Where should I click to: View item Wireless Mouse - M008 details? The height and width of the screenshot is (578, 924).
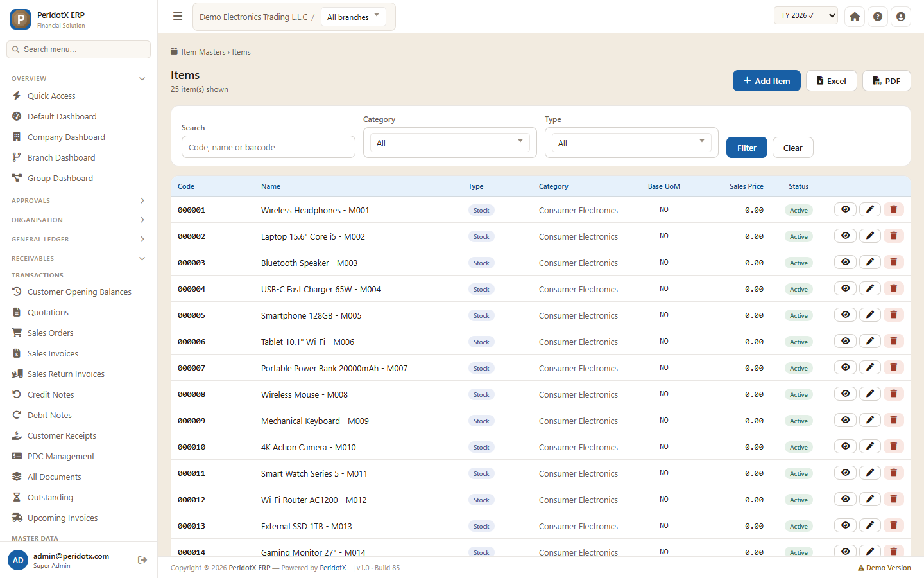pos(845,394)
